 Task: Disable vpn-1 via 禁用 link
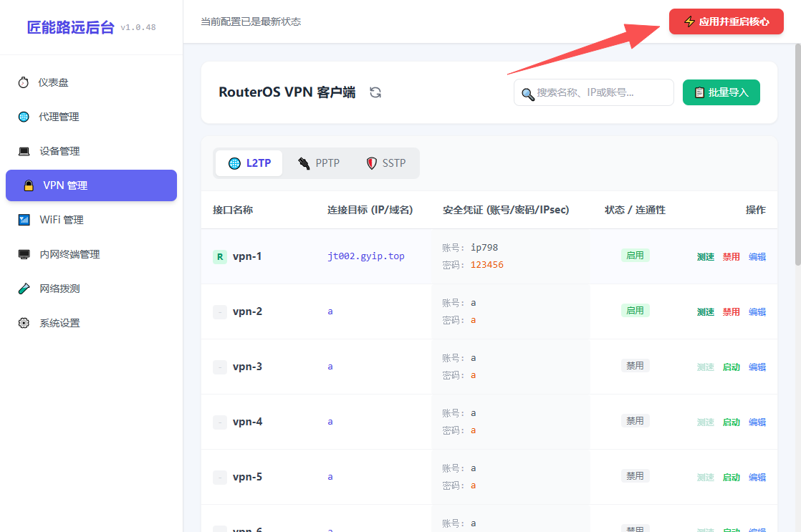731,257
